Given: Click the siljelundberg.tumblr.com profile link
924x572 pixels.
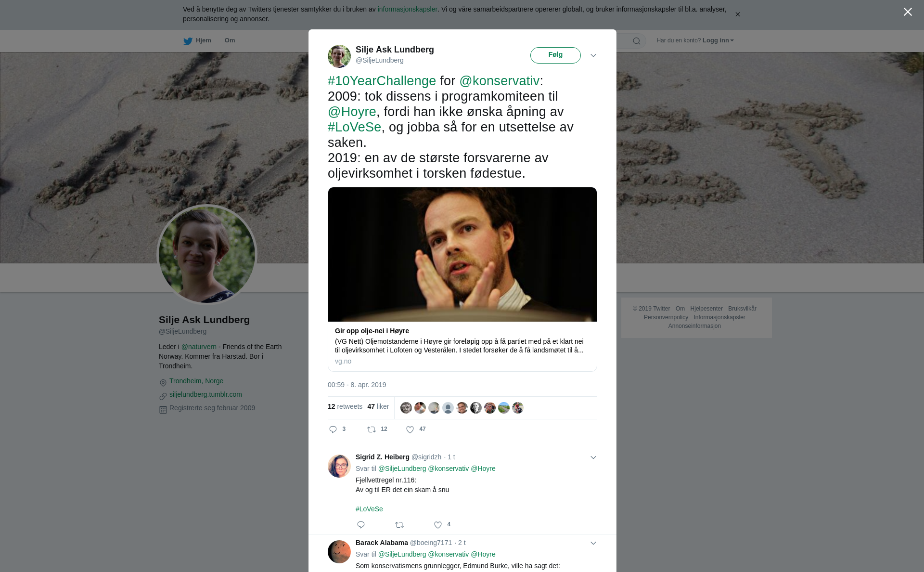Looking at the screenshot, I should 205,394.
